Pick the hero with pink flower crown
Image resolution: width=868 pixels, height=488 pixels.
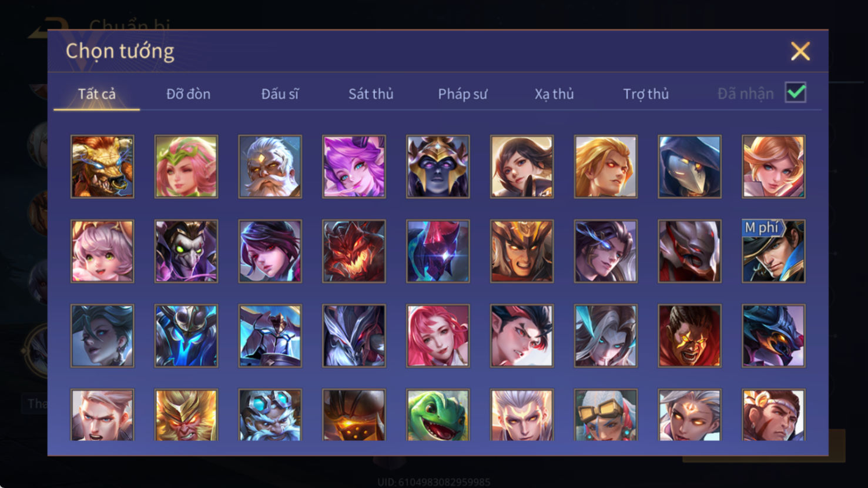pyautogui.click(x=186, y=166)
